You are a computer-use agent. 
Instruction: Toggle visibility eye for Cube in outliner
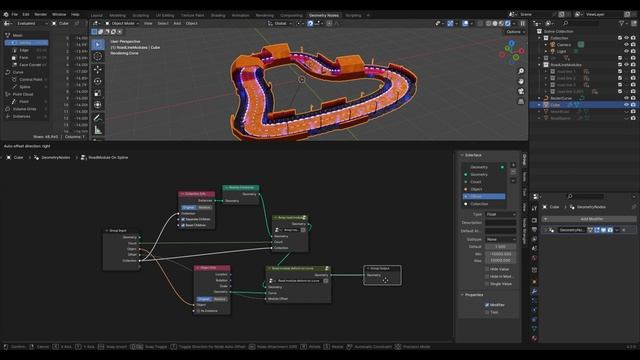[x=626, y=105]
